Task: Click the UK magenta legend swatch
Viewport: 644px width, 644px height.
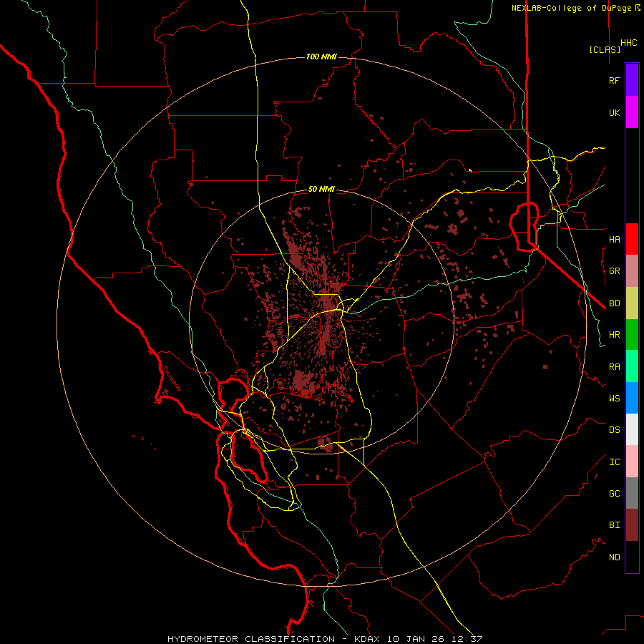Action: (632, 112)
